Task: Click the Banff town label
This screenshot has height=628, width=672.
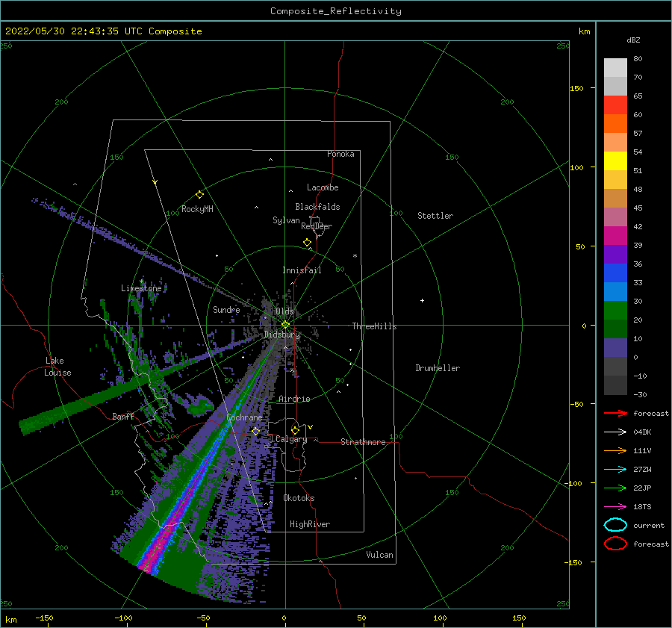Action: [123, 416]
